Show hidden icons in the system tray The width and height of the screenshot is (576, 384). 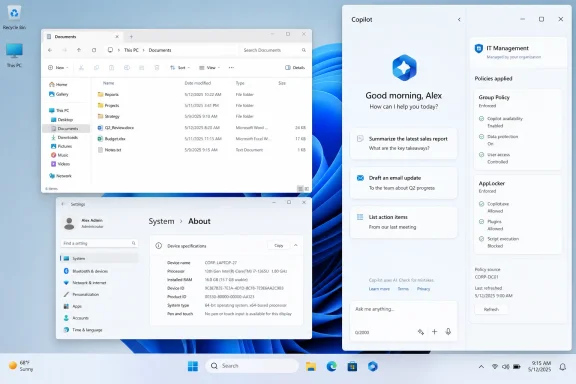[x=481, y=366]
